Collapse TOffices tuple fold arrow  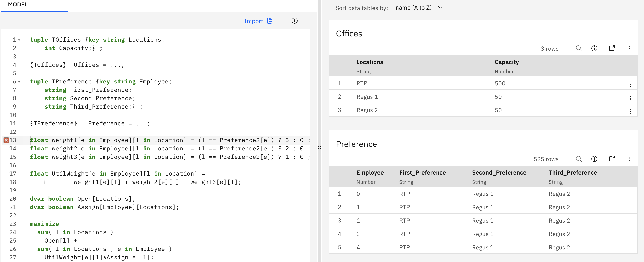19,40
